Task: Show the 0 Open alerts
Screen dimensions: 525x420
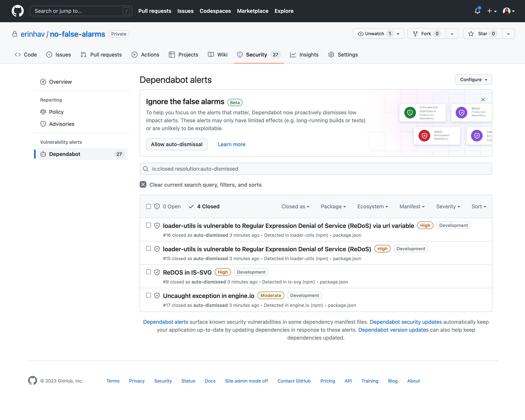Action: pyautogui.click(x=168, y=206)
